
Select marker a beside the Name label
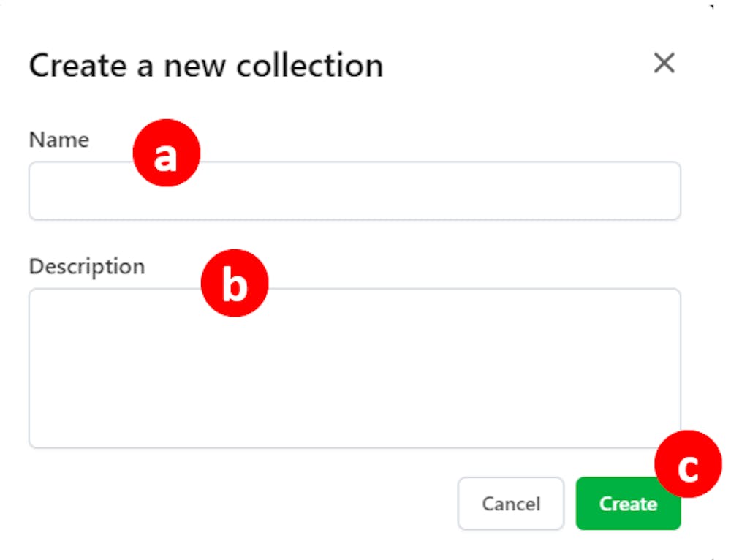pyautogui.click(x=166, y=153)
